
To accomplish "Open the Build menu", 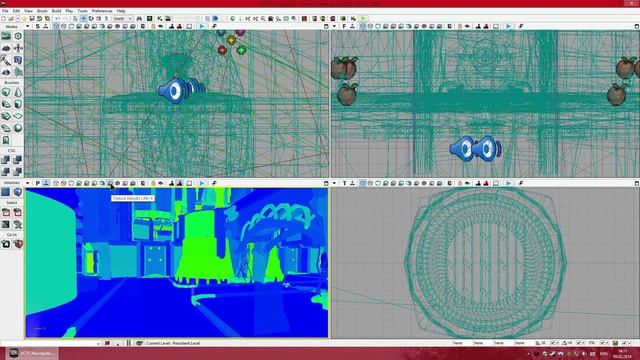I will coord(56,11).
